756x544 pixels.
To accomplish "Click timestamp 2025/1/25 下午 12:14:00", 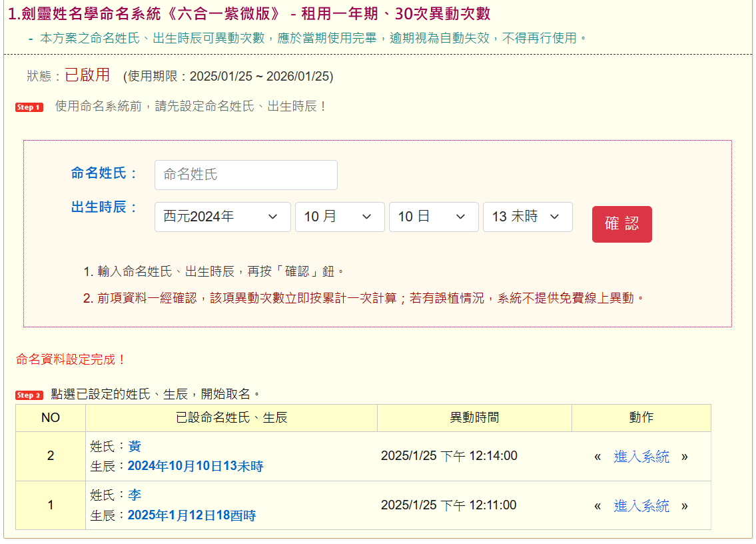I will (x=449, y=456).
